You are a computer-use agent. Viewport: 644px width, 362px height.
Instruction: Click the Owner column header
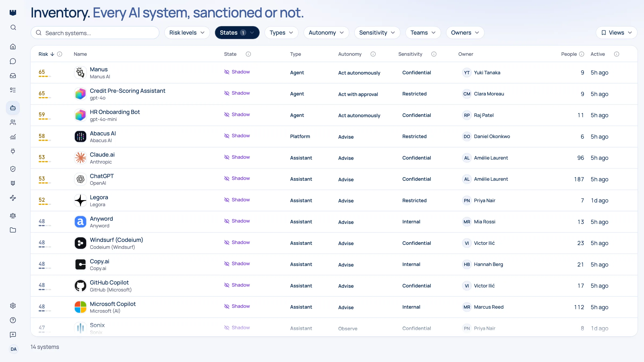click(x=466, y=54)
